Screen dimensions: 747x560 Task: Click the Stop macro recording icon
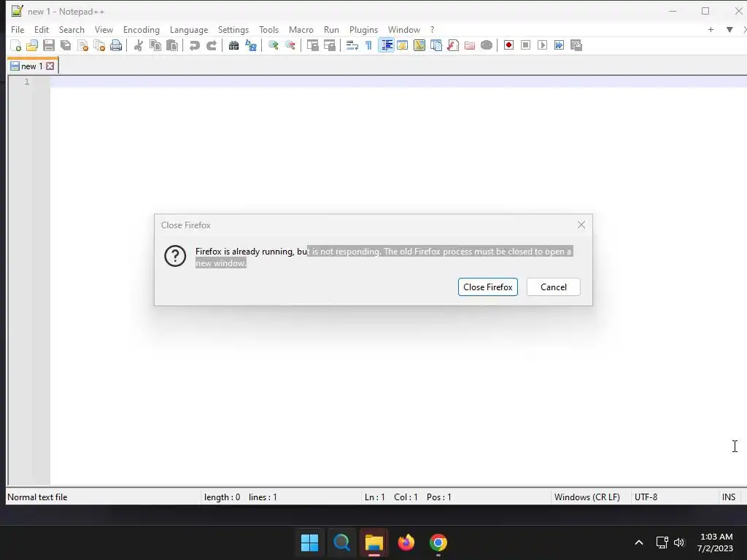click(x=525, y=45)
